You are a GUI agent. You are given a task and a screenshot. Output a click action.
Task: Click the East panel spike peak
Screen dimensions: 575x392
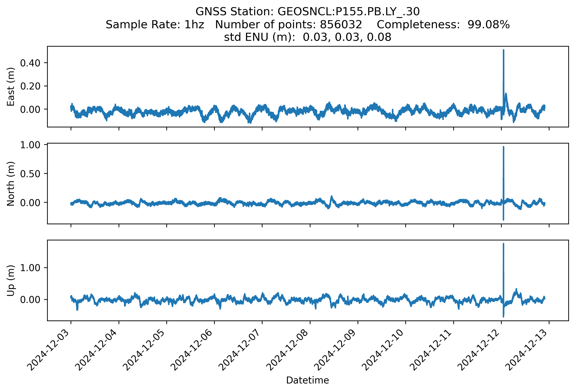click(503, 51)
